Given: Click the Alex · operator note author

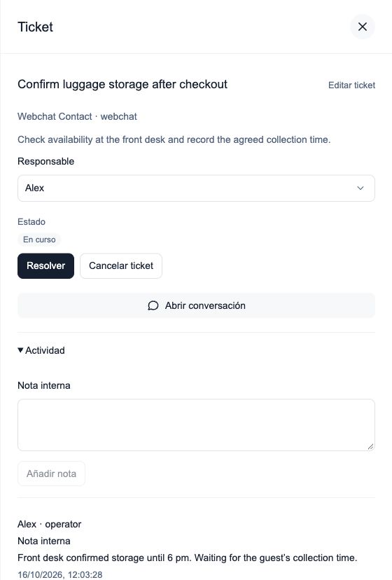Looking at the screenshot, I should click(50, 524).
